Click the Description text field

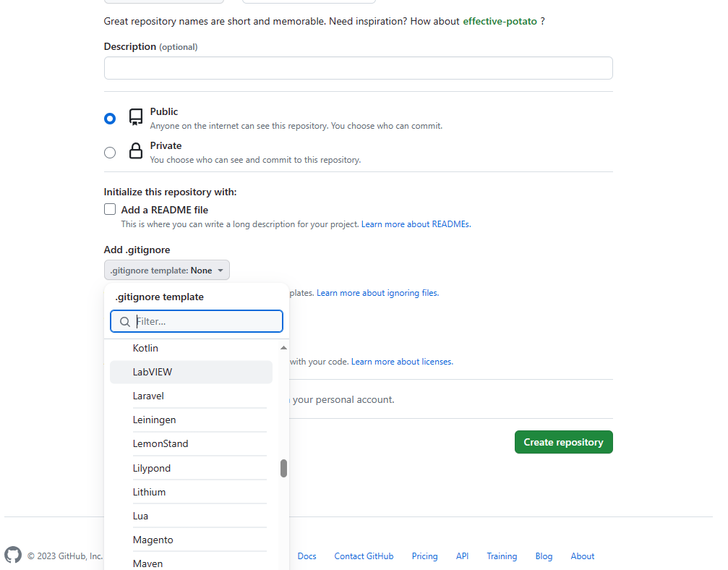click(358, 68)
